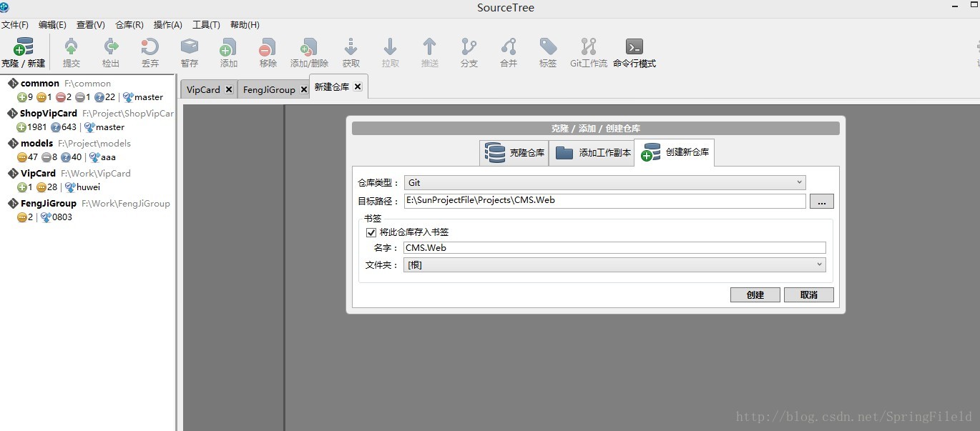Click the ... browse button for 目标路径
This screenshot has height=431, width=980.
tap(822, 202)
